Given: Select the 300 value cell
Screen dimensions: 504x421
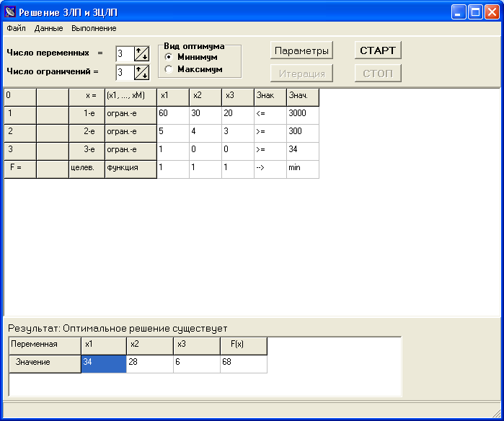Looking at the screenshot, I should click(x=303, y=133).
